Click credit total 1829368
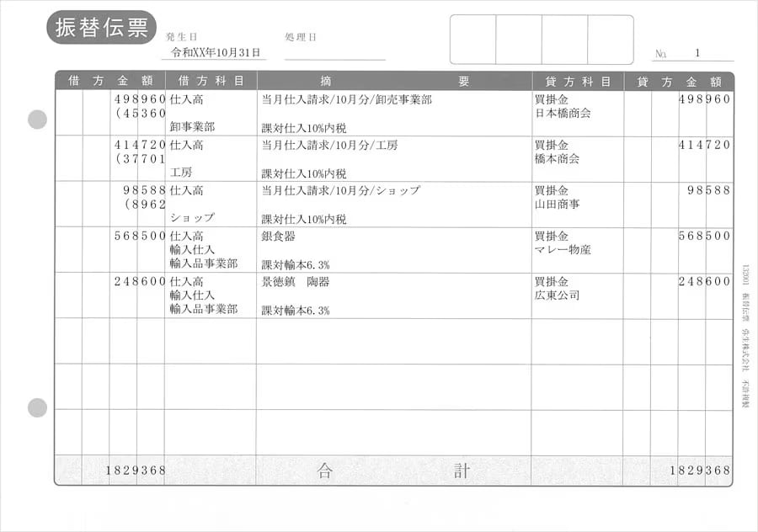 click(x=700, y=470)
